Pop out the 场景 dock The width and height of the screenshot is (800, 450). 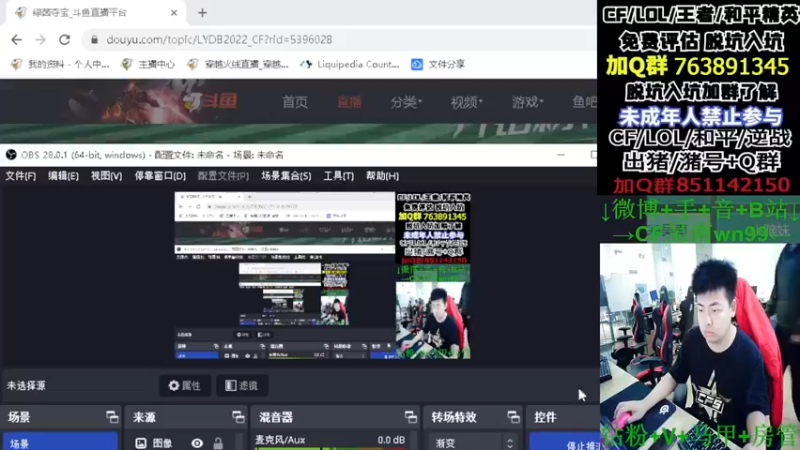coord(112,417)
